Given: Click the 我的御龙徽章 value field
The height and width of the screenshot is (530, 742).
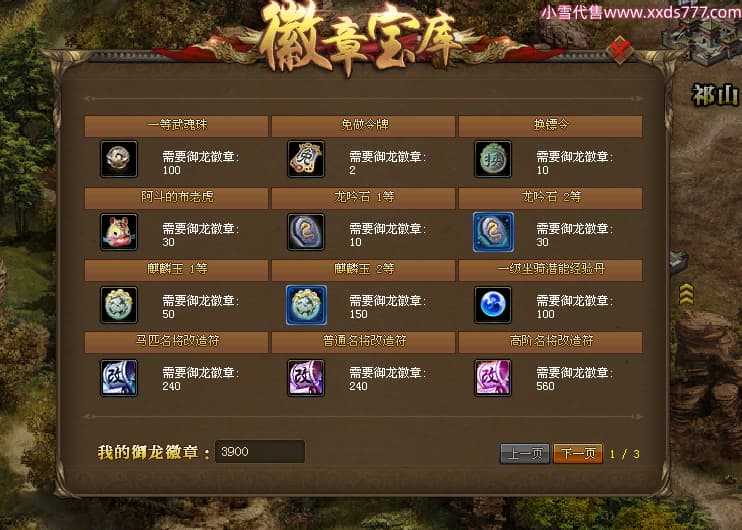Looking at the screenshot, I should point(260,451).
